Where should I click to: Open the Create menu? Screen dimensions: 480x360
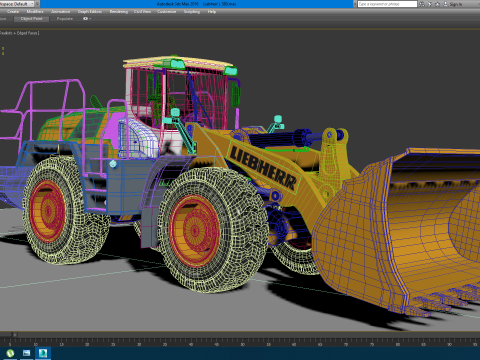13,12
